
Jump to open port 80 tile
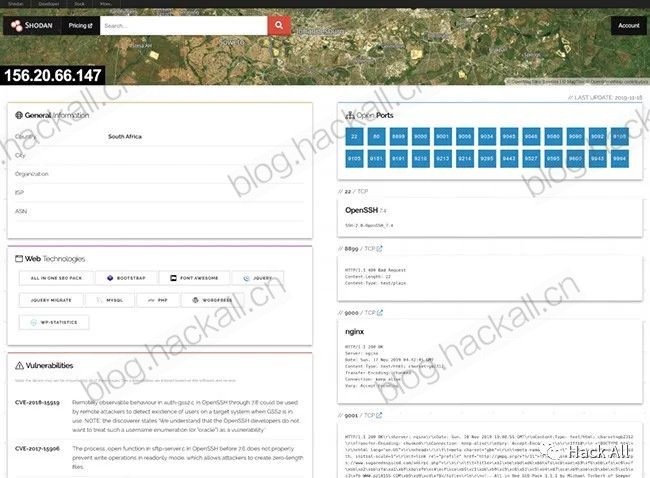376,136
